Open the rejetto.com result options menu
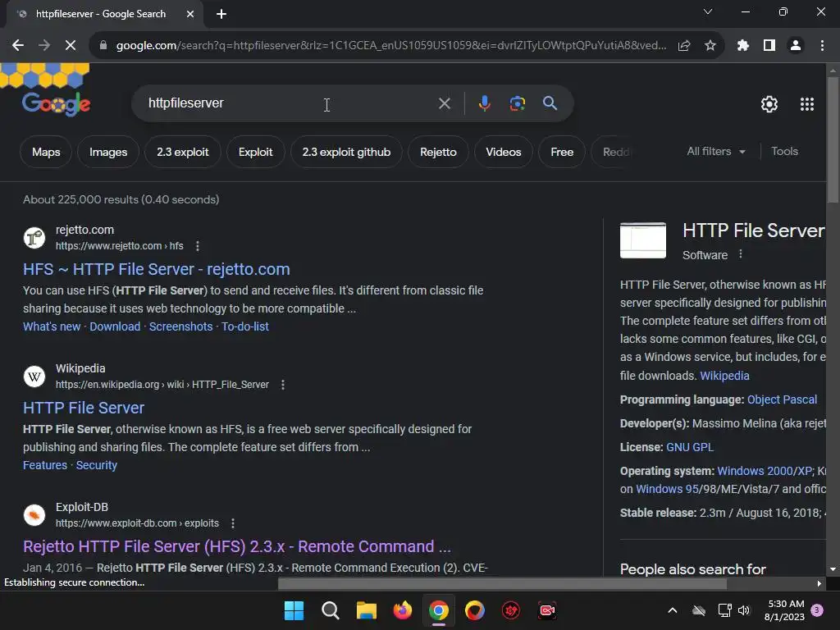 click(197, 246)
